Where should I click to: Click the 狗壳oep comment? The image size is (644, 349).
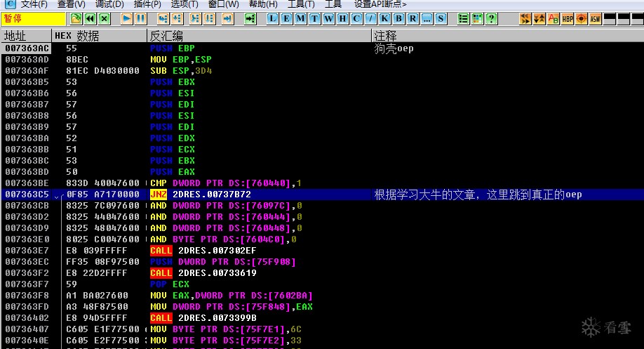pos(394,48)
